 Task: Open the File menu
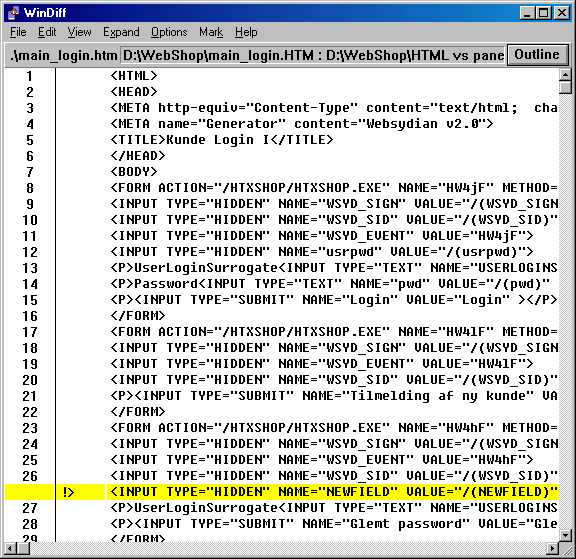[18, 32]
